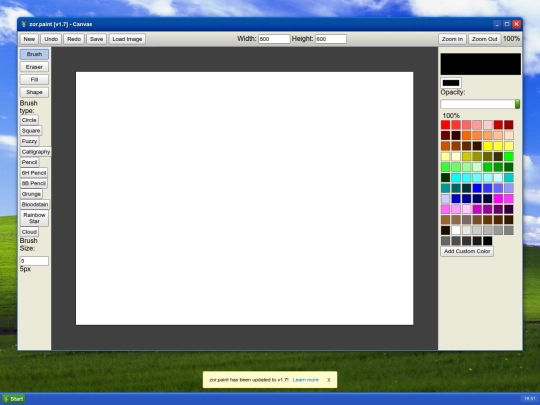Image resolution: width=540 pixels, height=405 pixels.
Task: Select the Eraser tool
Action: [x=34, y=67]
